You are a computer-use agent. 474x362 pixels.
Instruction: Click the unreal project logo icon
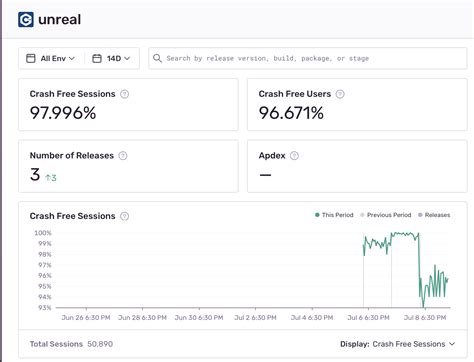26,19
